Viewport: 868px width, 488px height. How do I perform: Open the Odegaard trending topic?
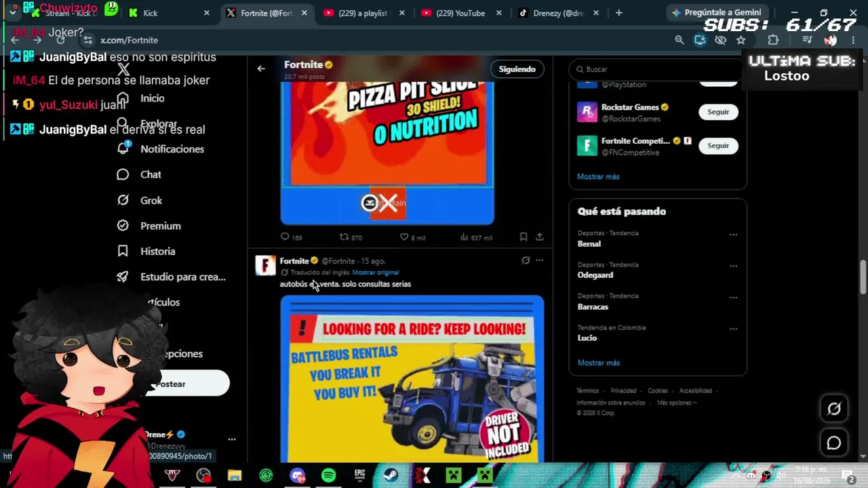point(595,275)
